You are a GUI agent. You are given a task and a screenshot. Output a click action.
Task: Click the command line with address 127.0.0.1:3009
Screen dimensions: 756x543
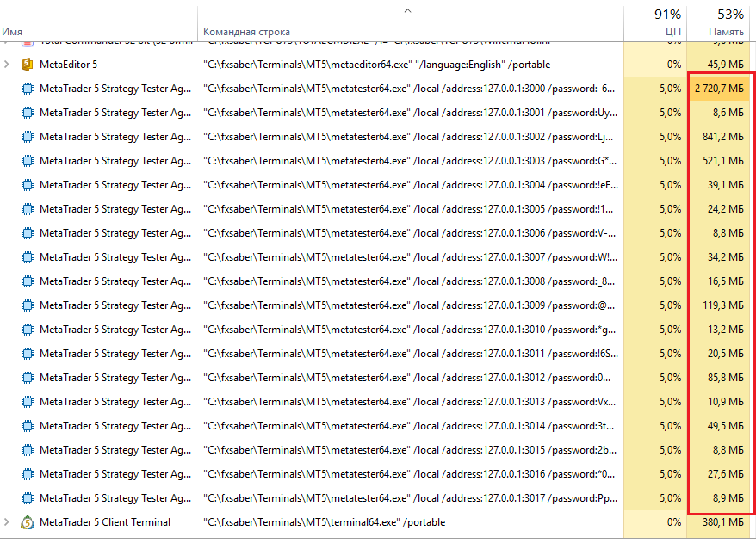tap(409, 305)
